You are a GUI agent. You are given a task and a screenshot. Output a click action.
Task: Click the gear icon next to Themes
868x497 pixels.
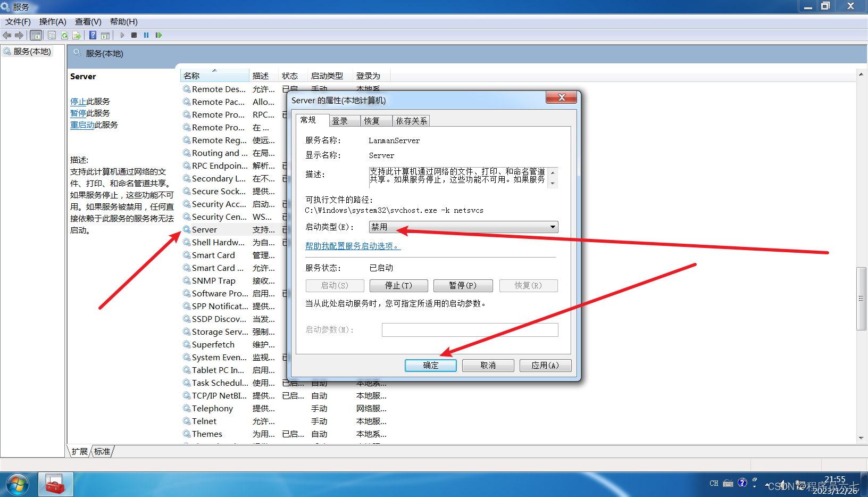[x=187, y=434]
